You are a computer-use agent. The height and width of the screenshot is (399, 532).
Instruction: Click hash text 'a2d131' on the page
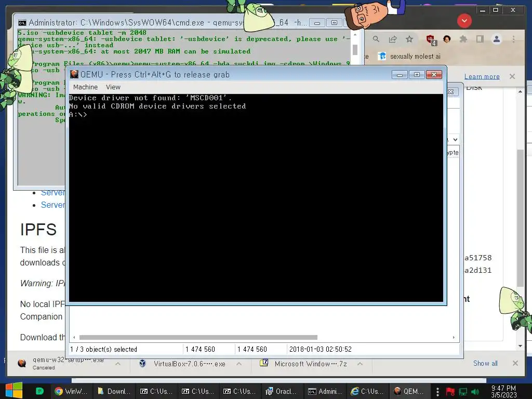[x=478, y=270]
